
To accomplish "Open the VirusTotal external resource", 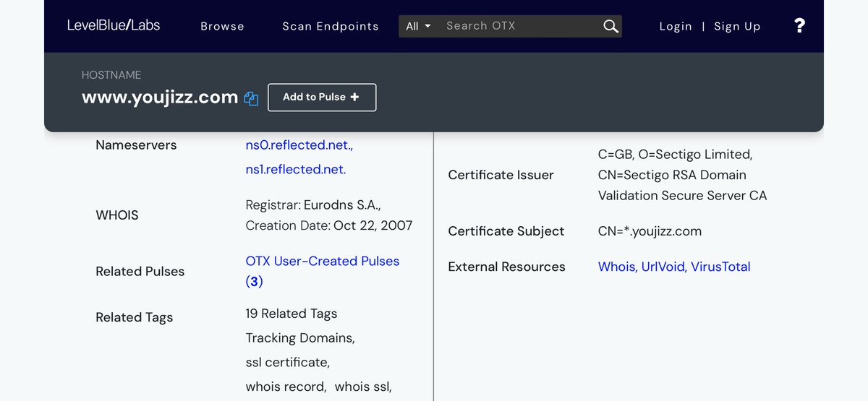I will (x=720, y=267).
